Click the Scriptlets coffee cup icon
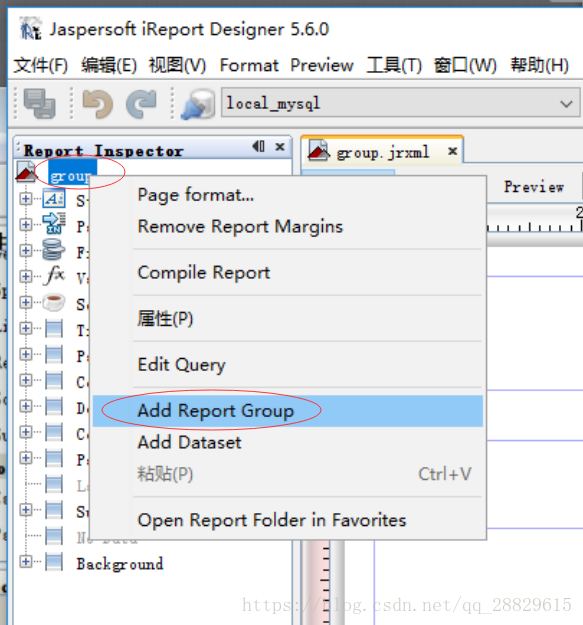The image size is (583, 625). click(x=54, y=302)
